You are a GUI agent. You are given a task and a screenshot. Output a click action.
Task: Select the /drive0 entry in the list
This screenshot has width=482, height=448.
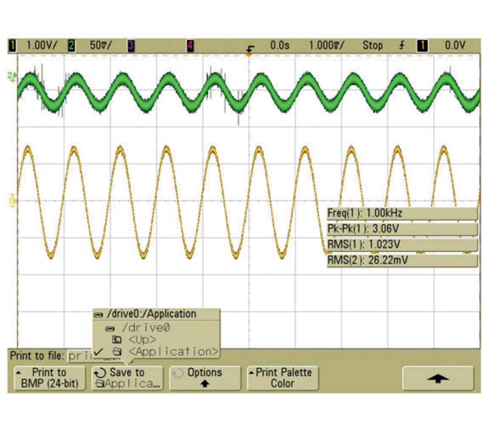click(146, 328)
